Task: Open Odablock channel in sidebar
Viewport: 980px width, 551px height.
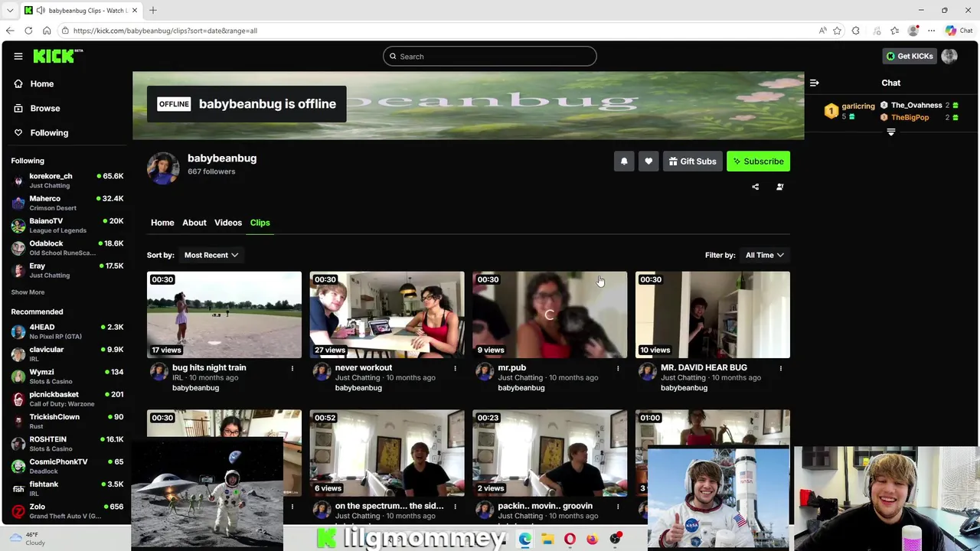Action: click(x=67, y=248)
